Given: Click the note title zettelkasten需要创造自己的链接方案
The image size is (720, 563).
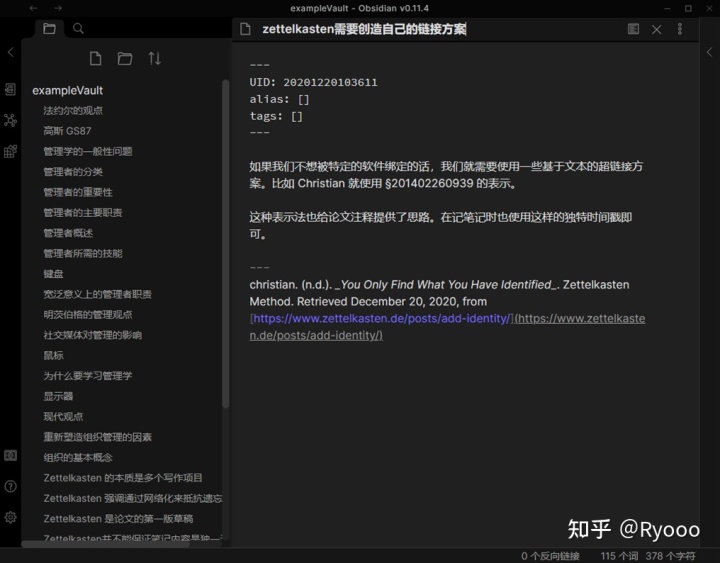Looking at the screenshot, I should pyautogui.click(x=364, y=29).
